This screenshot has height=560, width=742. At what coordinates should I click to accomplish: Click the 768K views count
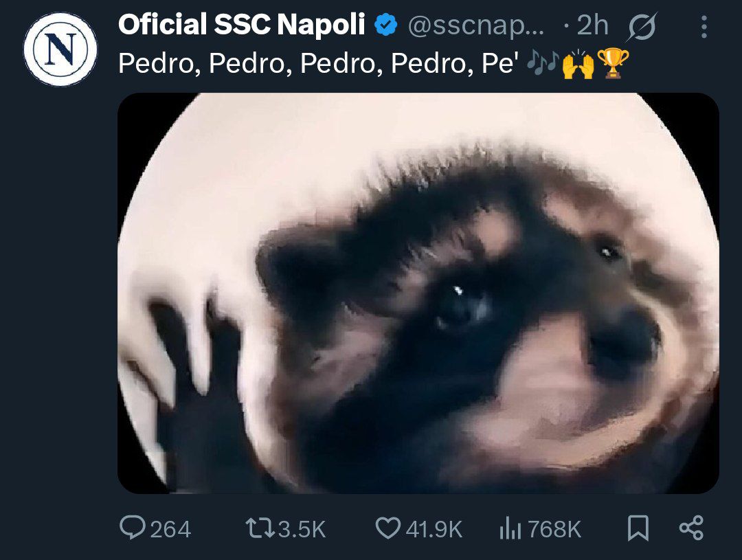555,529
